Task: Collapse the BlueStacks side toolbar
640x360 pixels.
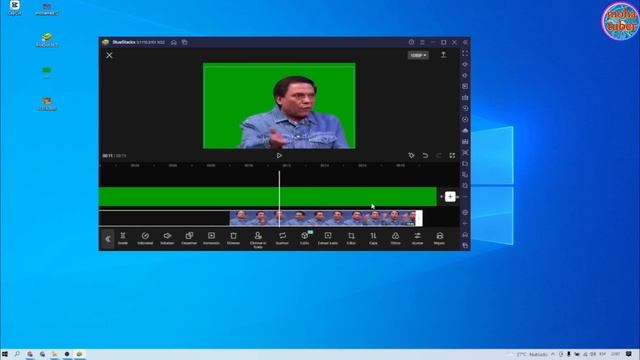Action: 465,42
